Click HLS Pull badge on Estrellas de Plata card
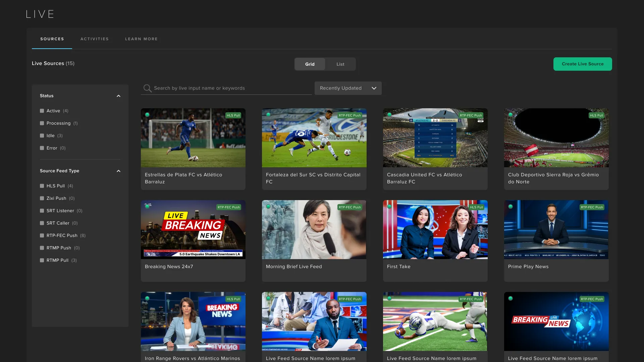 point(233,115)
